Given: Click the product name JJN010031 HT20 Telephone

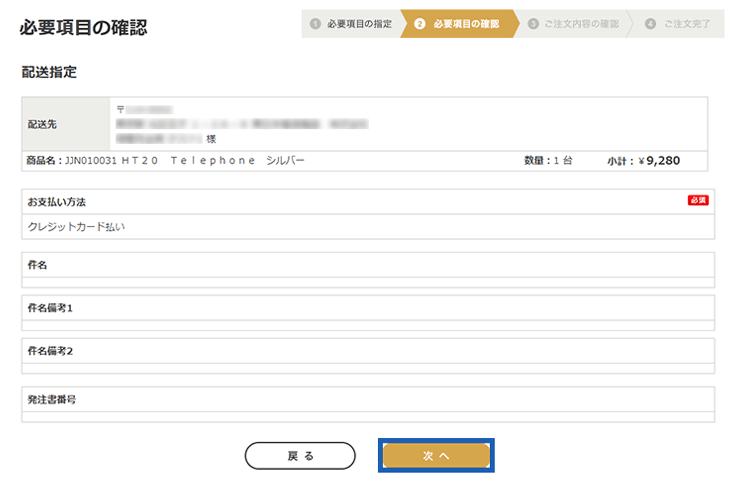Looking at the screenshot, I should coord(165,161).
